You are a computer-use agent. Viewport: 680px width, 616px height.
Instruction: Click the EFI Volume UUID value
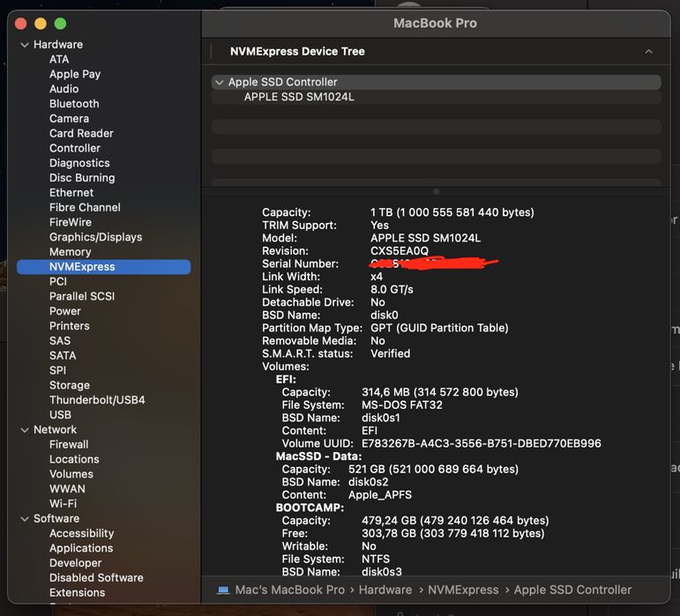point(482,443)
